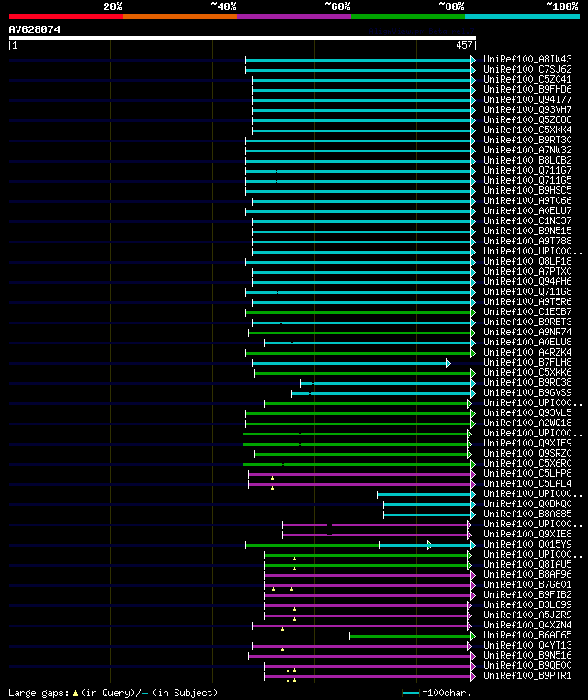Open the UniRef100_Q8IAU5 hit
588x700 pixels.
pyautogui.click(x=527, y=564)
